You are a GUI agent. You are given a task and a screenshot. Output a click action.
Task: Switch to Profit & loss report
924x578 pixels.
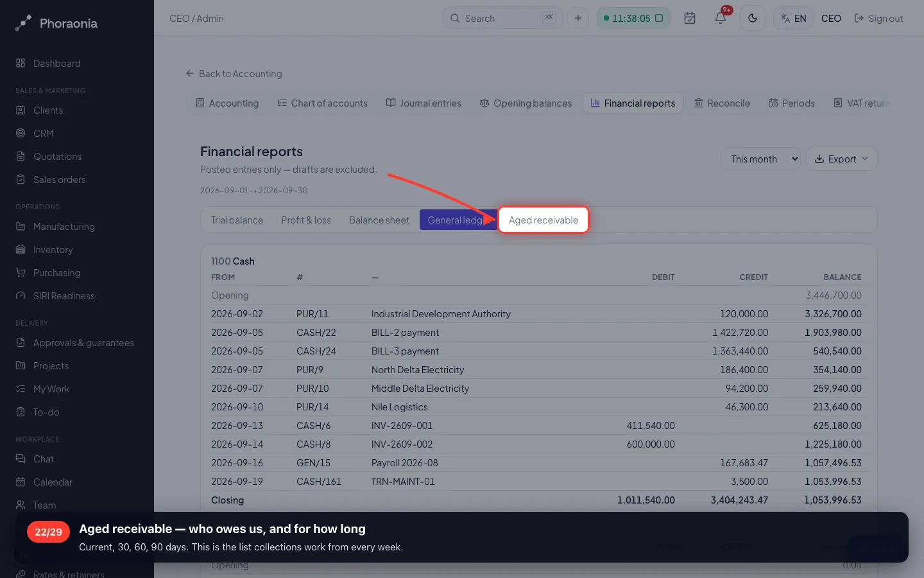tap(306, 220)
